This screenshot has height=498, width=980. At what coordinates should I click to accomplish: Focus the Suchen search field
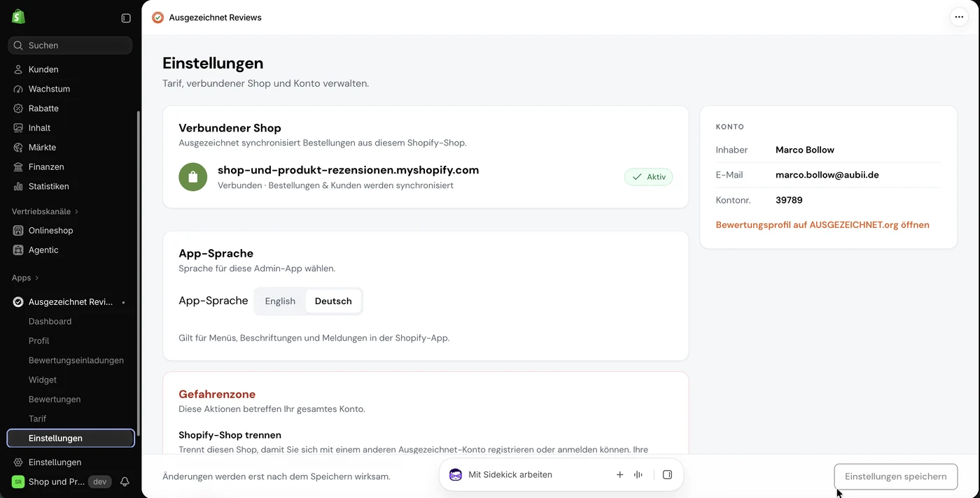[70, 45]
